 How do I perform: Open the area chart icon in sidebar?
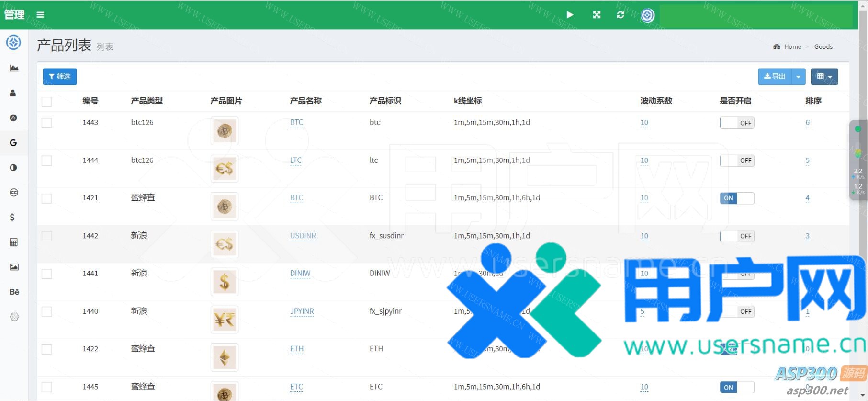(x=14, y=68)
